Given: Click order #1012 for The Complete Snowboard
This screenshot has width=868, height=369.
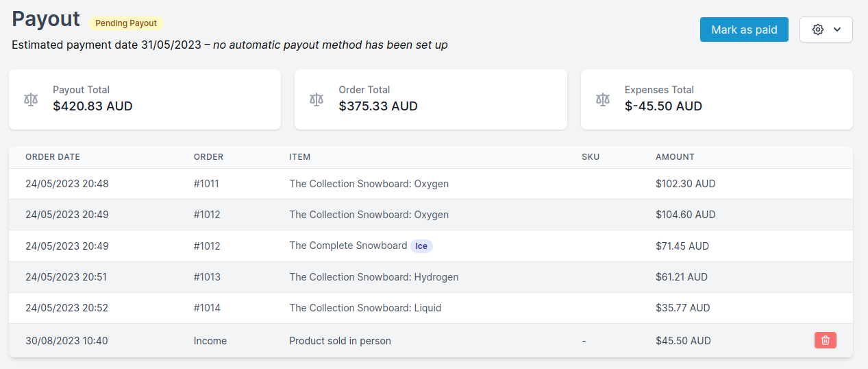Looking at the screenshot, I should tap(207, 246).
